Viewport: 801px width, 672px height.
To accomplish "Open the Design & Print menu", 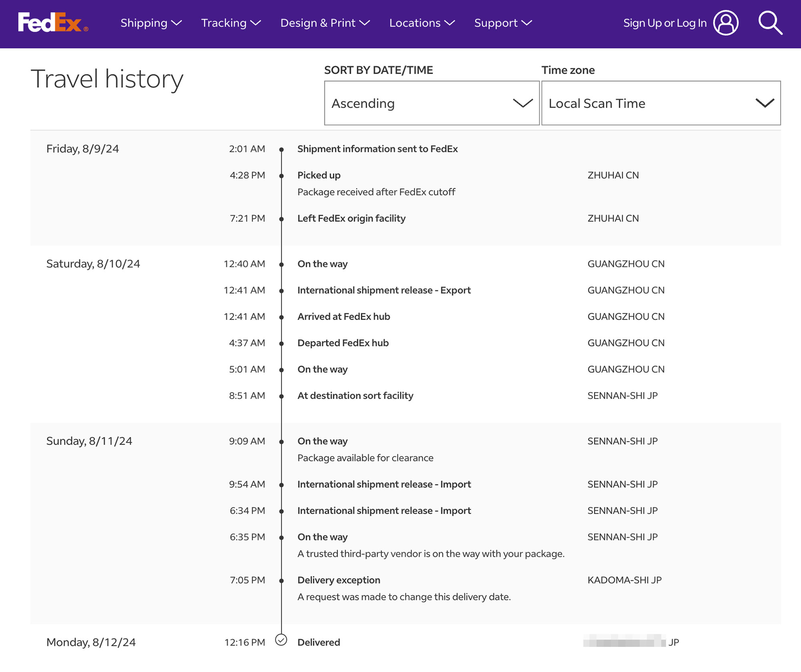I will (x=325, y=23).
